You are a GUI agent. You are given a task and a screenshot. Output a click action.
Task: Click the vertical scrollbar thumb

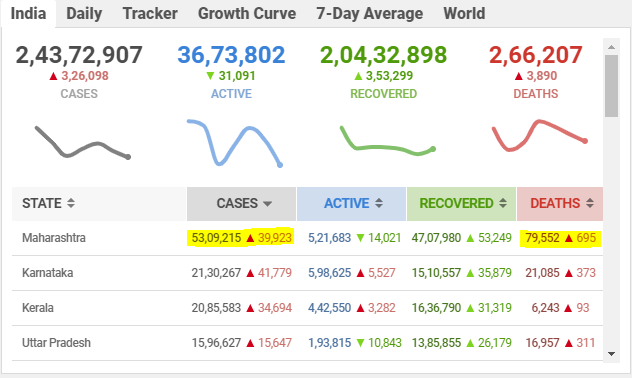pyautogui.click(x=611, y=86)
